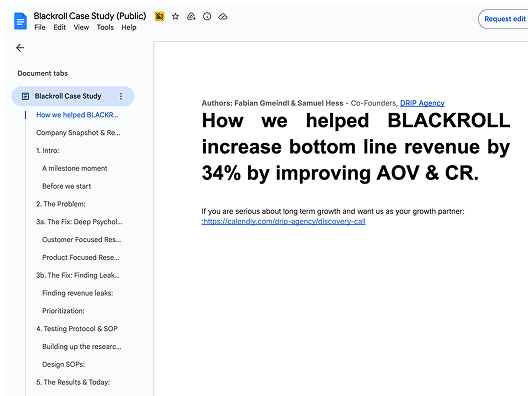
Task: Open the document info icon
Action: tap(207, 16)
